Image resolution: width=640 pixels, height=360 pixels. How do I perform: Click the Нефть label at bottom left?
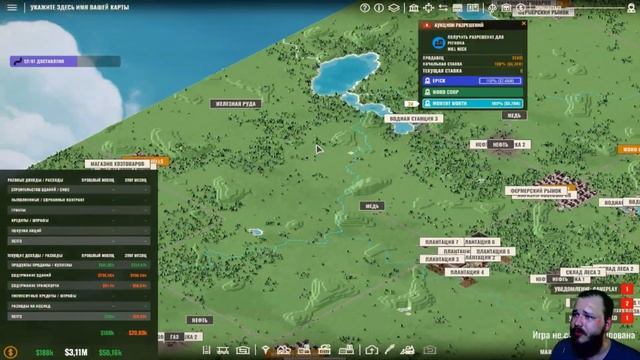tap(200, 320)
